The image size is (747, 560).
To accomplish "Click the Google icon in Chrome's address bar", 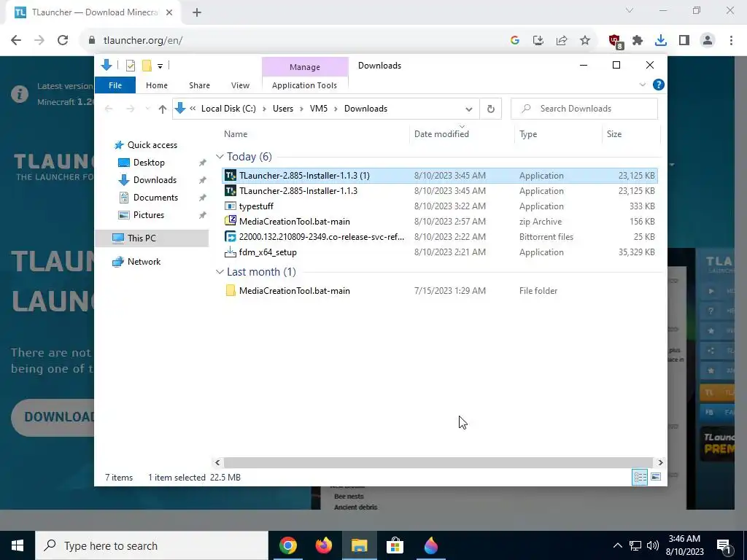I will tap(514, 41).
